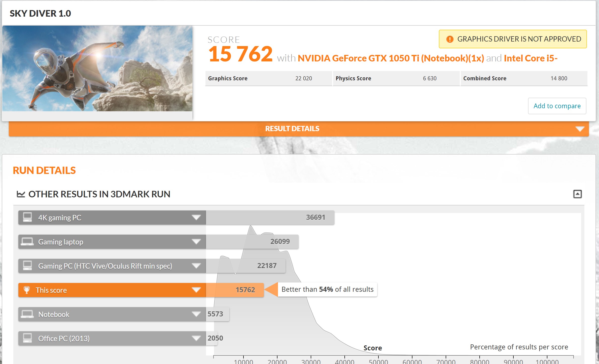The image size is (599, 364).
Task: Click the SKY DIVER 1.0 title
Action: pos(40,13)
